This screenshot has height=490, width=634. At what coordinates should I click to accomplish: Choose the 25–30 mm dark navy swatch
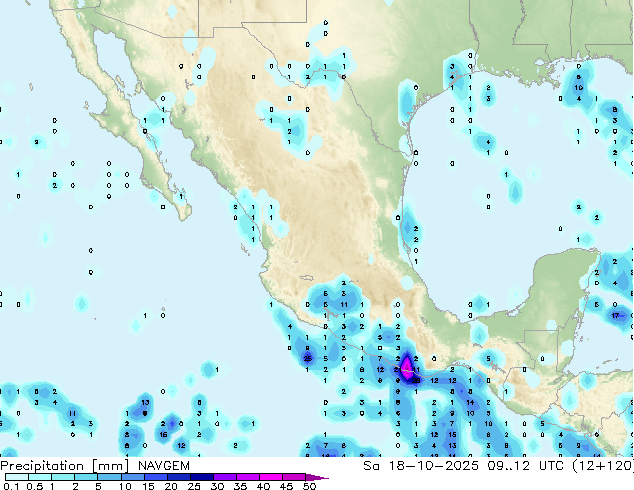(x=201, y=477)
